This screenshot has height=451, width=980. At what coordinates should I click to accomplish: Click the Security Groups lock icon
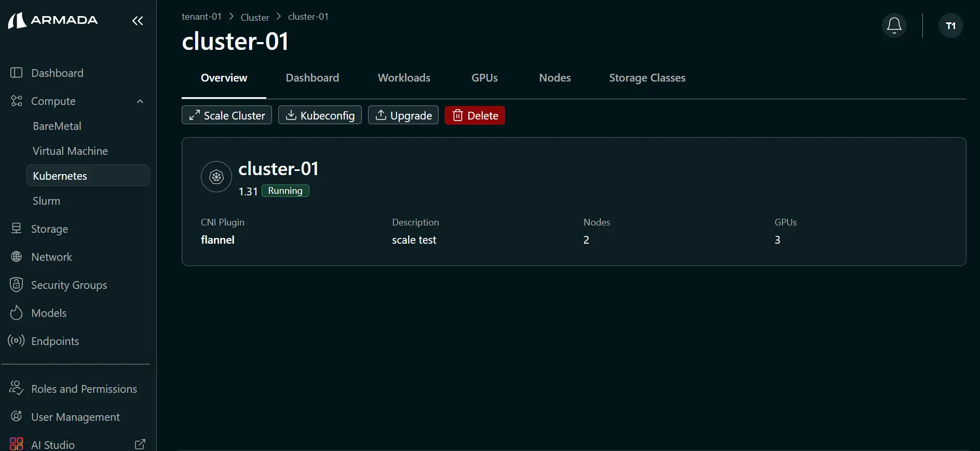click(17, 285)
